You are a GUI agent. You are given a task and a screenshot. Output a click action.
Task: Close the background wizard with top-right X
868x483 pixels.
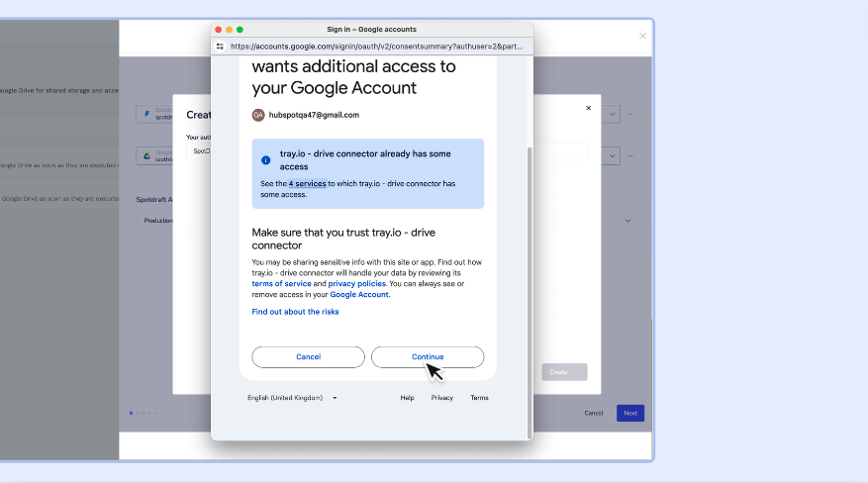coord(642,36)
